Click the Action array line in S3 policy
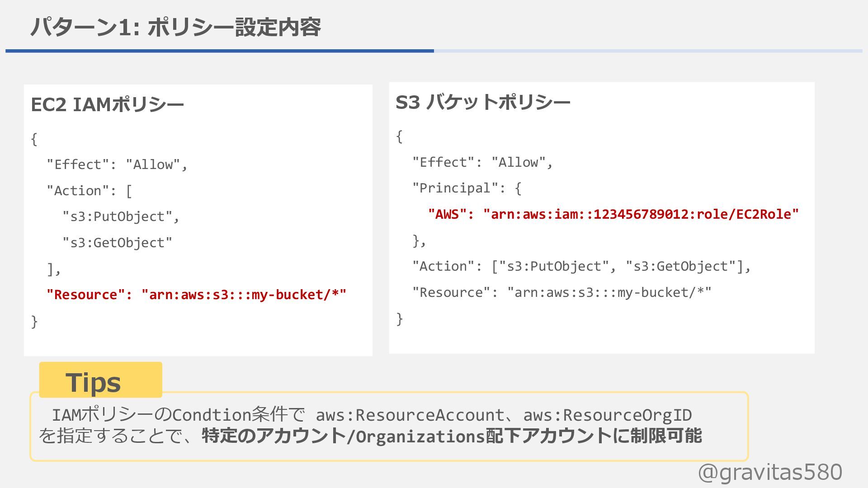This screenshot has width=868, height=488. point(581,267)
